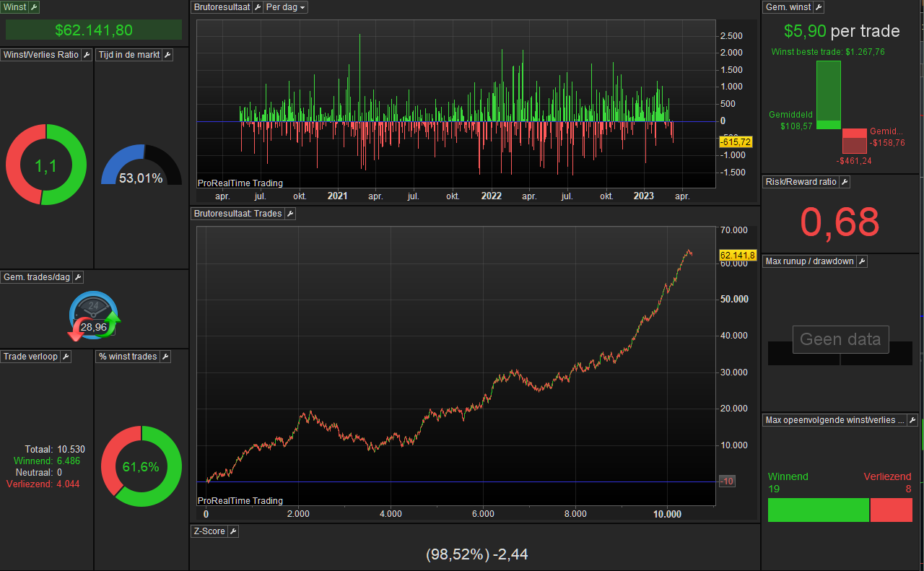Open wrench settings for Max runup / drawdown
The width and height of the screenshot is (924, 571).
pos(862,261)
